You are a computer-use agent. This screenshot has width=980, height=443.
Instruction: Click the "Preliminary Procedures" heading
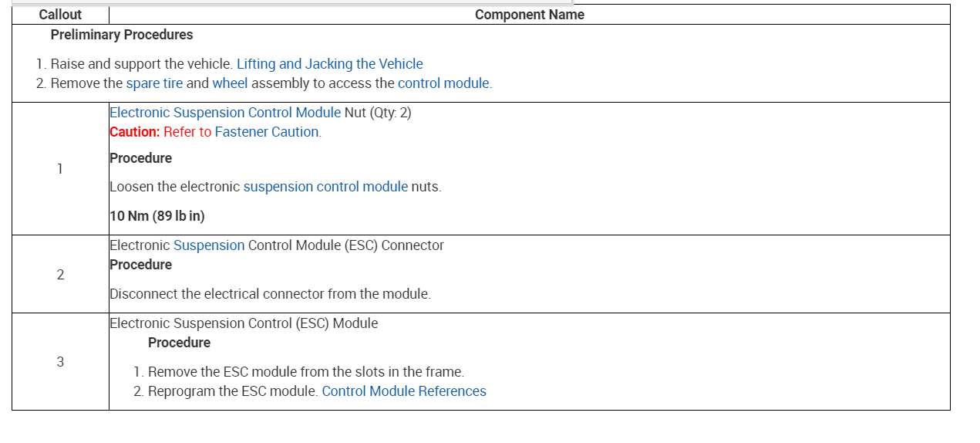pyautogui.click(x=122, y=35)
